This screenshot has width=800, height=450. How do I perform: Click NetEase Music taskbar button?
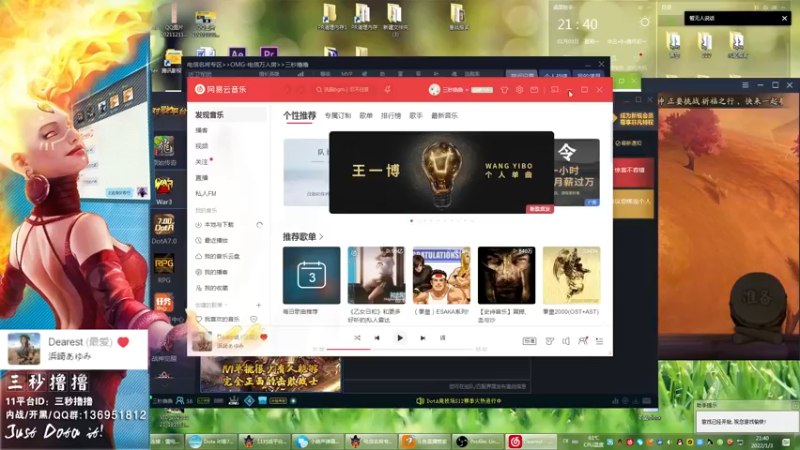(x=532, y=442)
